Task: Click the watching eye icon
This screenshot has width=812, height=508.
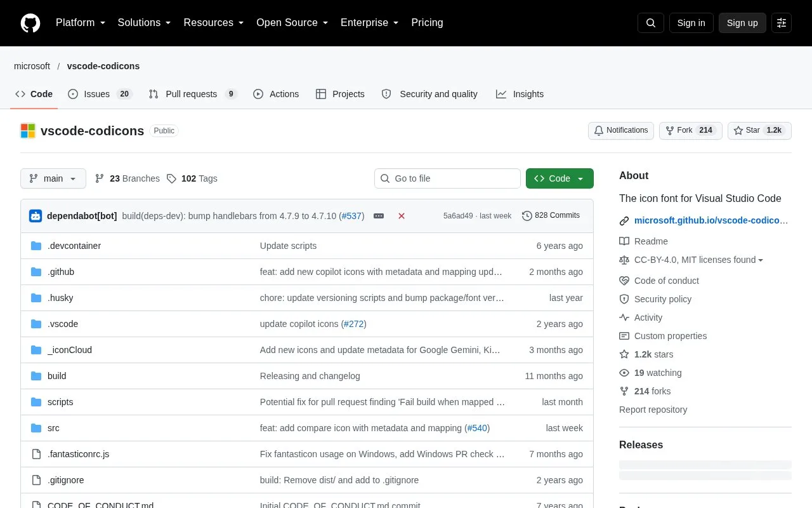Action: (624, 373)
